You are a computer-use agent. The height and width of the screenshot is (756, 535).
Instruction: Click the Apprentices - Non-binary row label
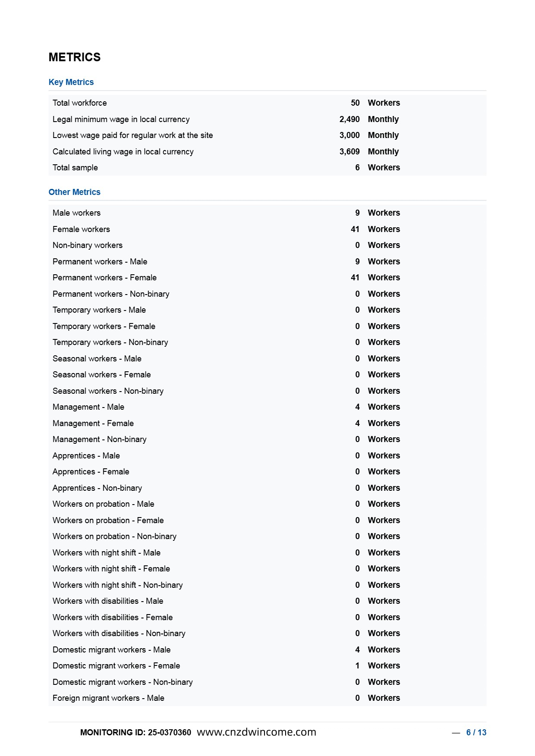pos(97,488)
